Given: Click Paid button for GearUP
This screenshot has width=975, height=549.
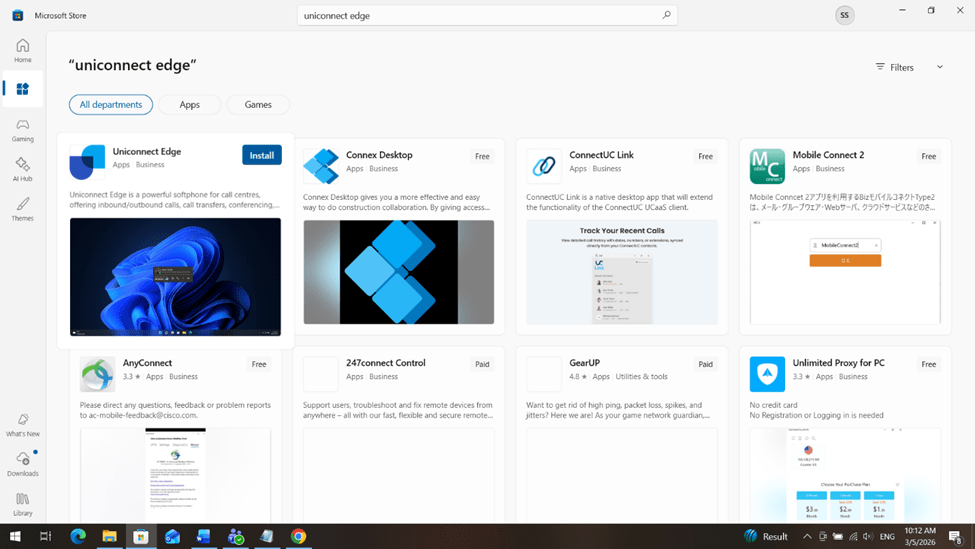Looking at the screenshot, I should point(705,364).
